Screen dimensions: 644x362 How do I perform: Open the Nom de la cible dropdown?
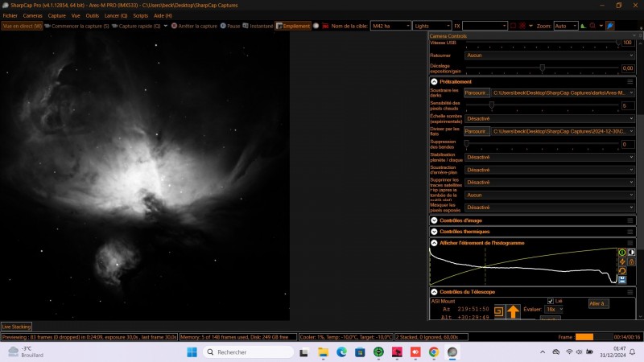390,26
